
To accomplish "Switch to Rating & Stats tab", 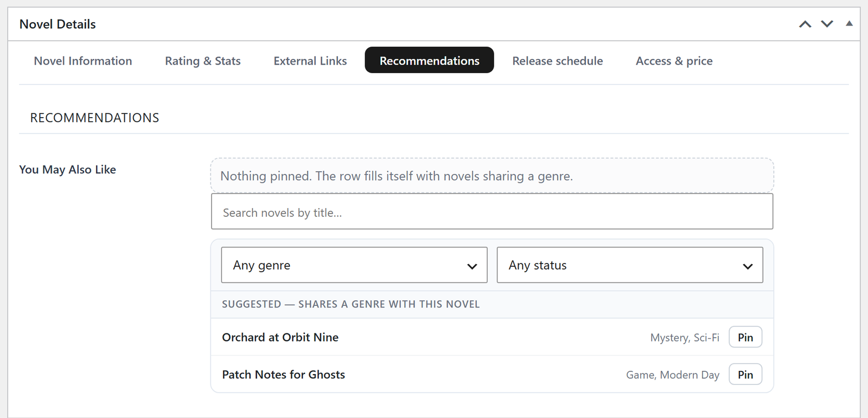I will [203, 61].
